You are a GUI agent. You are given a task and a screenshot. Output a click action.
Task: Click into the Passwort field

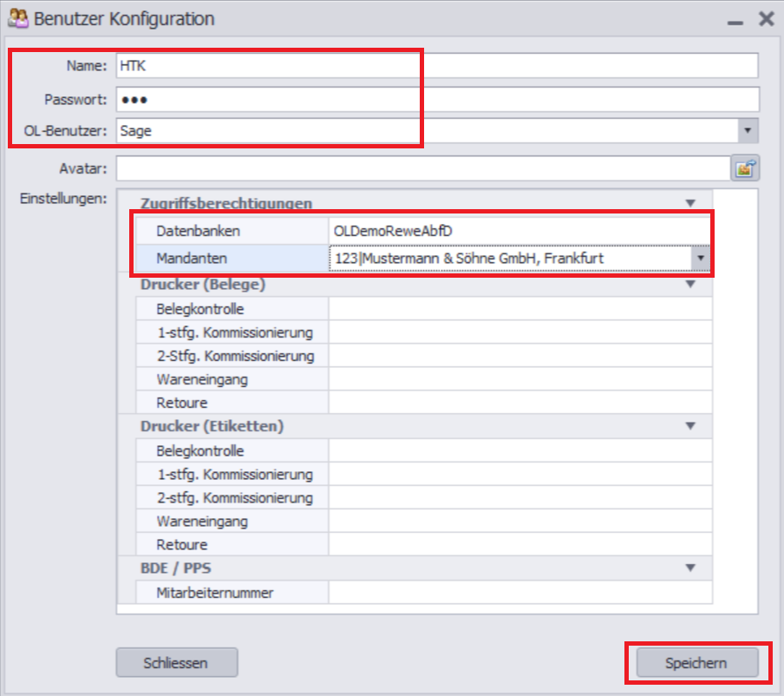pos(437,100)
